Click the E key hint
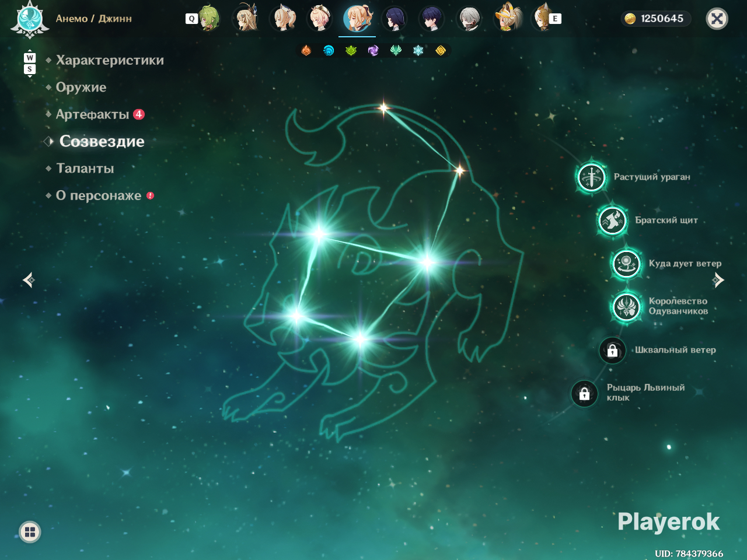The image size is (747, 560). (555, 19)
